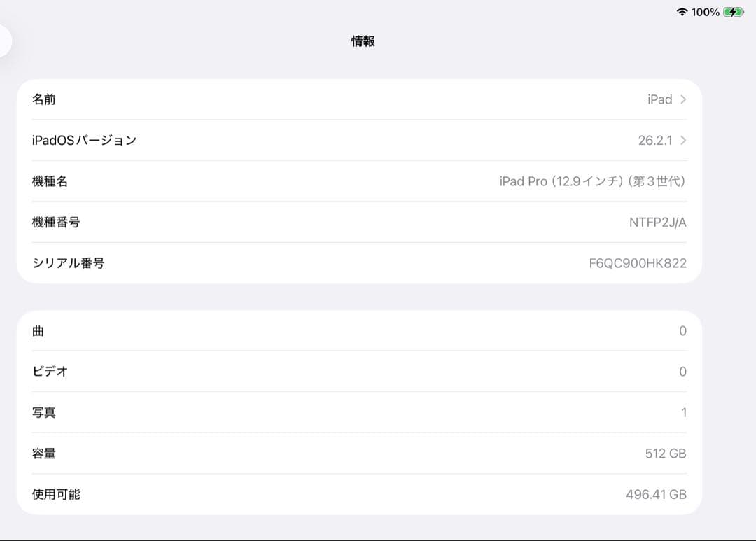
Task: Expand the iPadOSバージョン 26.2.1 details
Action: [x=683, y=140]
